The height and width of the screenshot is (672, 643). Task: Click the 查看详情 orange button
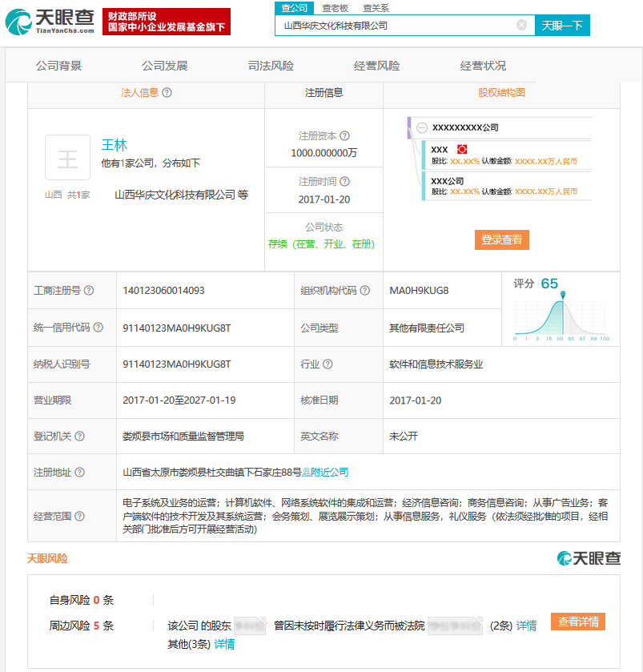(578, 622)
